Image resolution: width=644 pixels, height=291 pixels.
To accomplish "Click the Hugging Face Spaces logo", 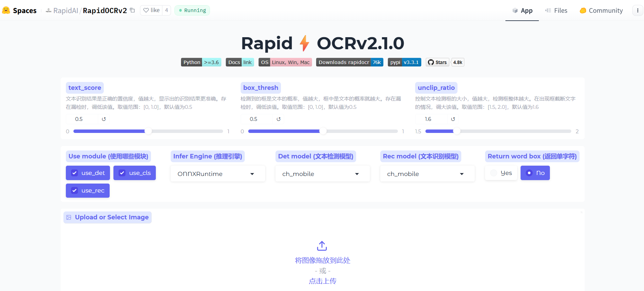I will 6,10.
